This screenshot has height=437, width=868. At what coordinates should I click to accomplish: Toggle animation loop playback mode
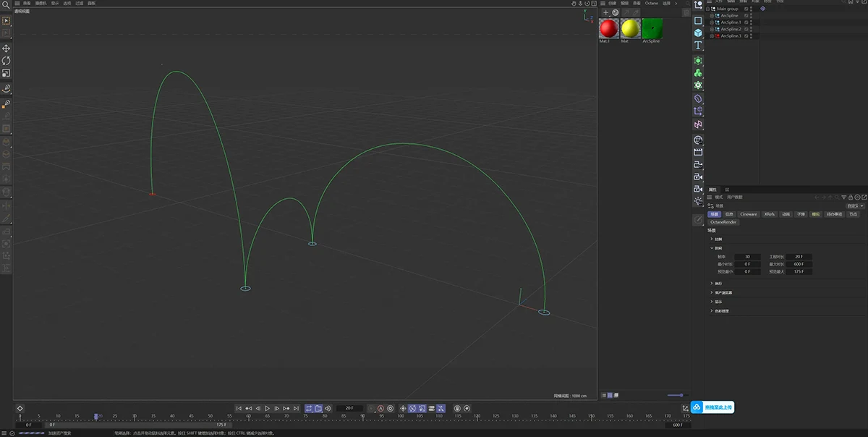309,409
